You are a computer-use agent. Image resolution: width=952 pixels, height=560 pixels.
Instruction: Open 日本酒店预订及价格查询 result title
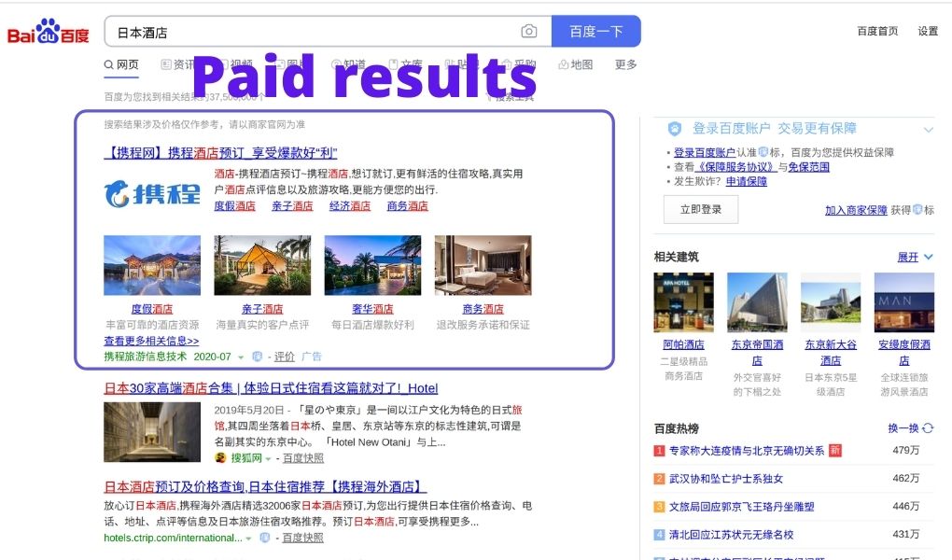(265, 487)
